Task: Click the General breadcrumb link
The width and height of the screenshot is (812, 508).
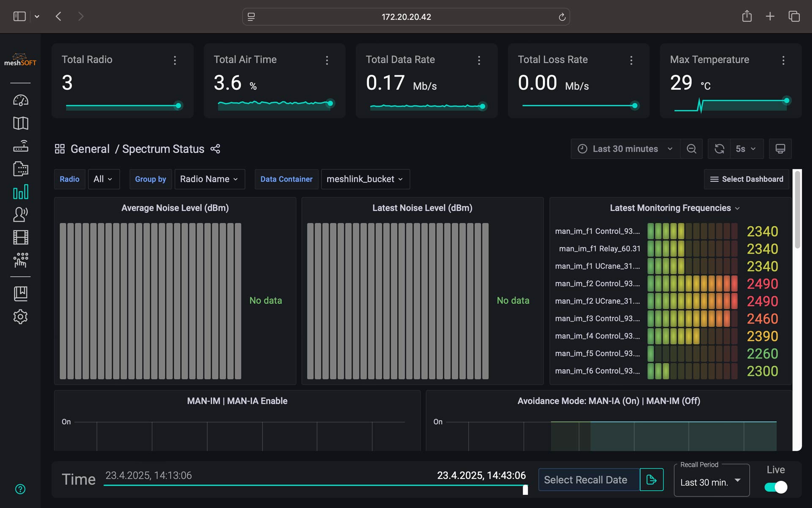Action: (90, 149)
